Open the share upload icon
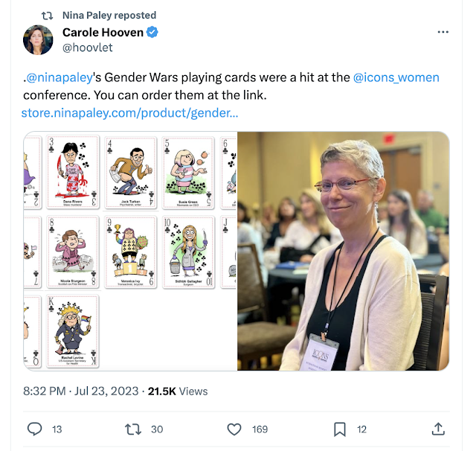The height and width of the screenshot is (451, 476). pyautogui.click(x=438, y=429)
